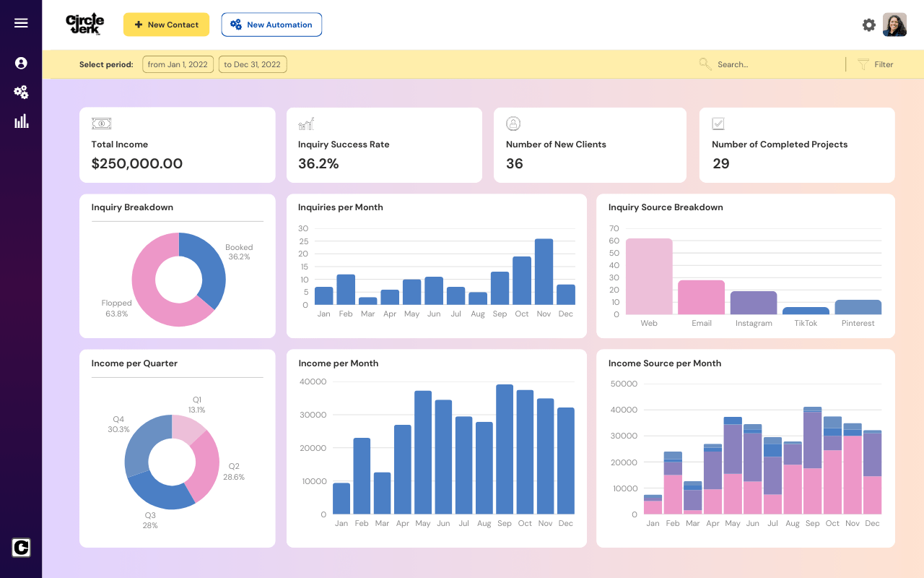Image resolution: width=924 pixels, height=578 pixels.
Task: Click the filter funnel icon
Action: coord(863,64)
